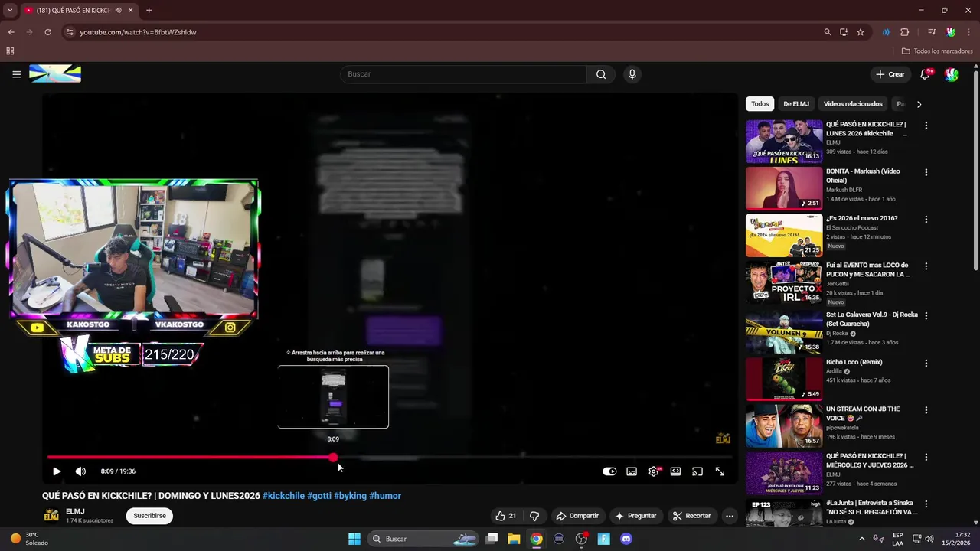Open the YouTube guide hamburger menu
This screenshot has height=551, width=980.
click(16, 74)
